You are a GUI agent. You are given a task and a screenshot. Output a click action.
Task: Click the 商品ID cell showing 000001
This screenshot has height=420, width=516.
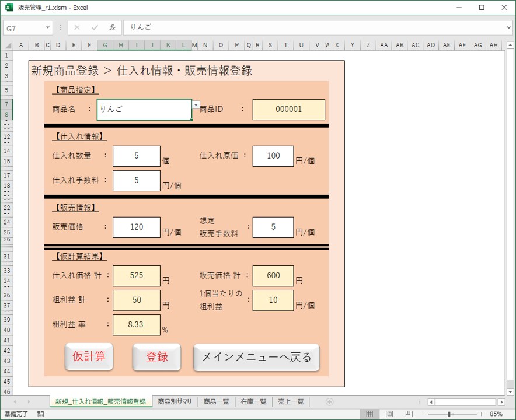(288, 110)
